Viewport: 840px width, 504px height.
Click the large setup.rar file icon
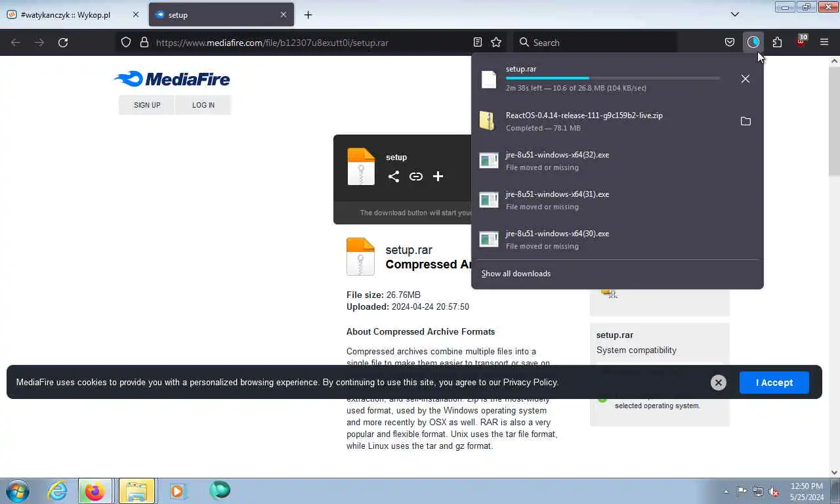pyautogui.click(x=360, y=256)
